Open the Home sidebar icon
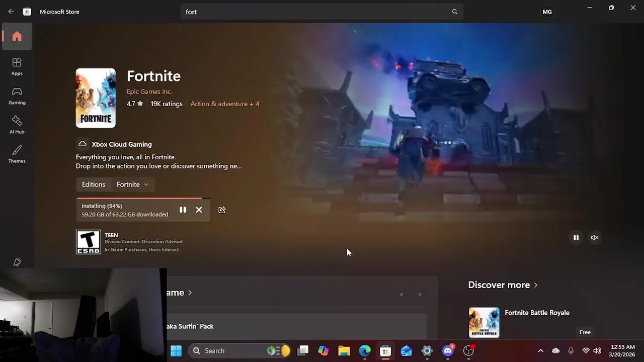Screen dimensions: 644x362 pyautogui.click(x=17, y=37)
